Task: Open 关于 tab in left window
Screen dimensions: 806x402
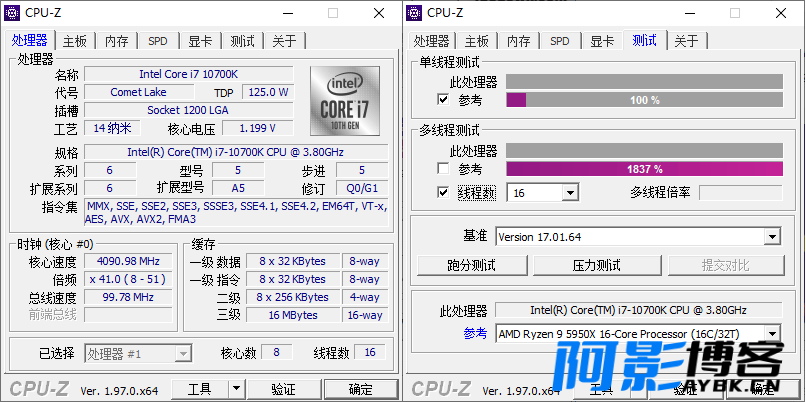Action: (285, 41)
